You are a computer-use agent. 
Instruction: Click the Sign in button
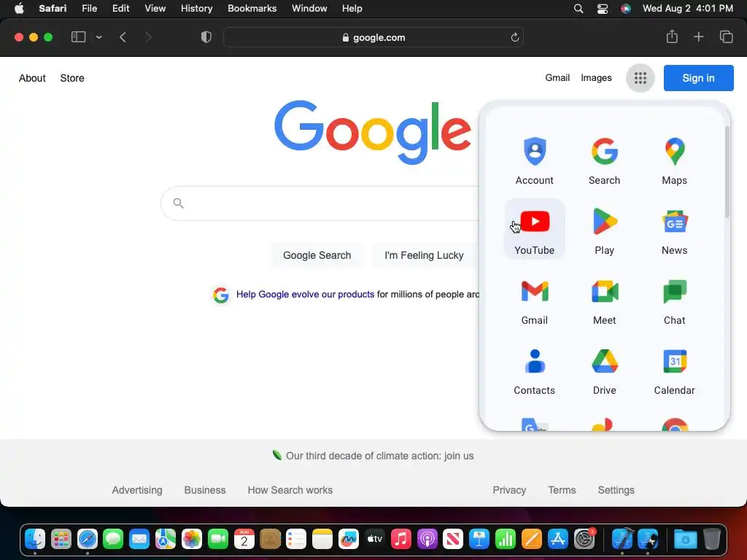[698, 77]
